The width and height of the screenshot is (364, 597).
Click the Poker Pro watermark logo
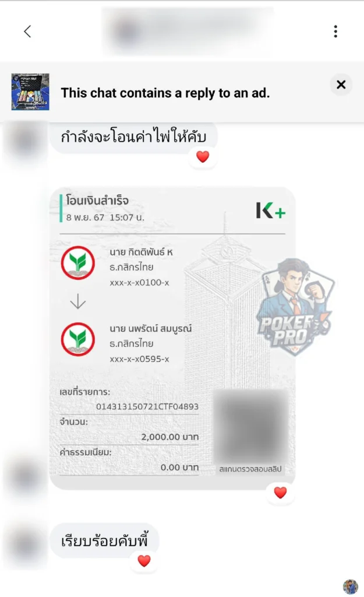295,307
